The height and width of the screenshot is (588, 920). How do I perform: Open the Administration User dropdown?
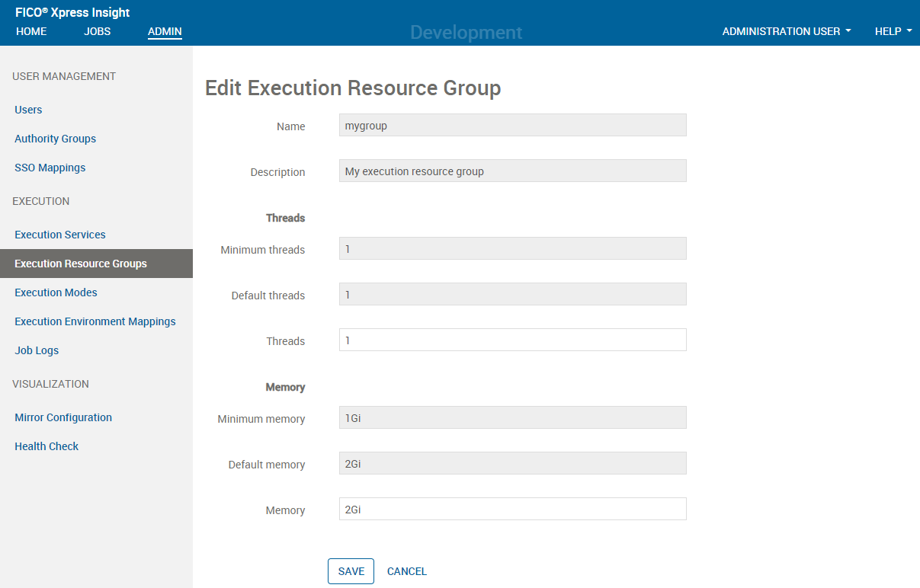point(786,31)
